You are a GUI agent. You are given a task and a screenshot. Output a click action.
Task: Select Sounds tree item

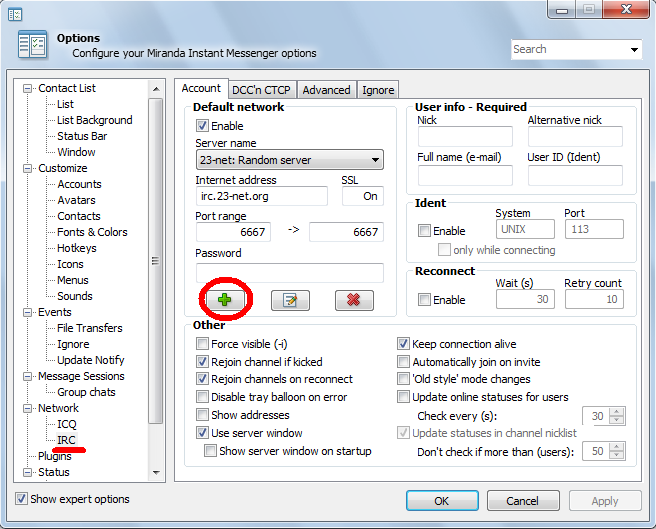[x=75, y=296]
